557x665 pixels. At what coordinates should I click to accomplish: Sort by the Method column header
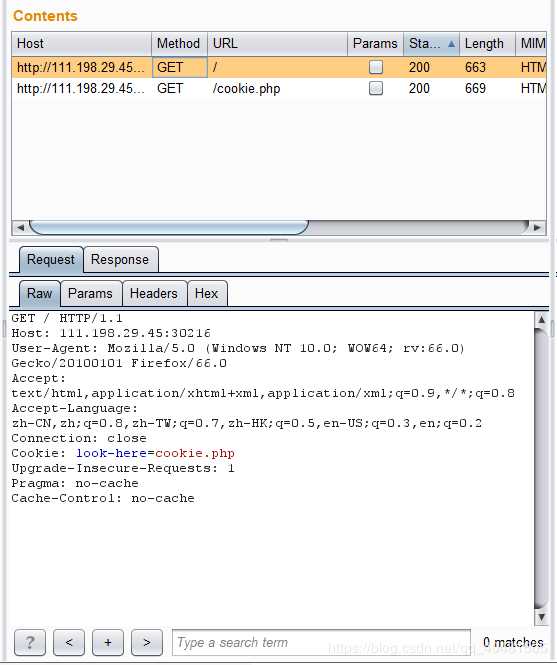[x=179, y=44]
